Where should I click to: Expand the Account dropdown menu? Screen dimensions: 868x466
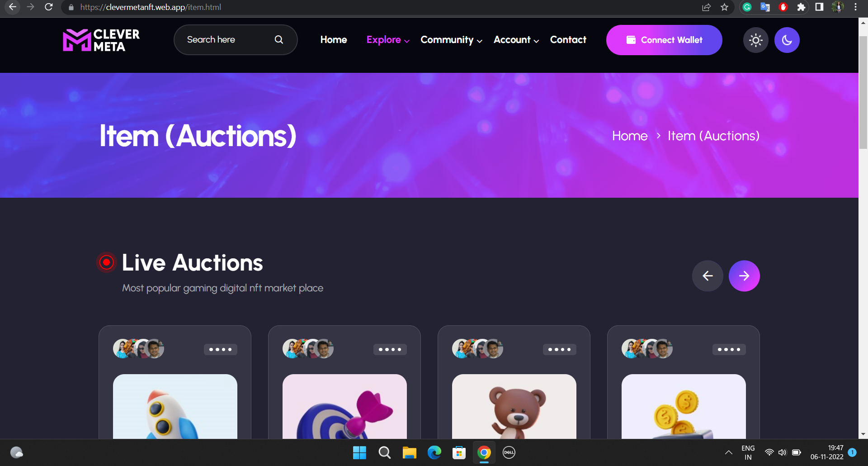(516, 40)
